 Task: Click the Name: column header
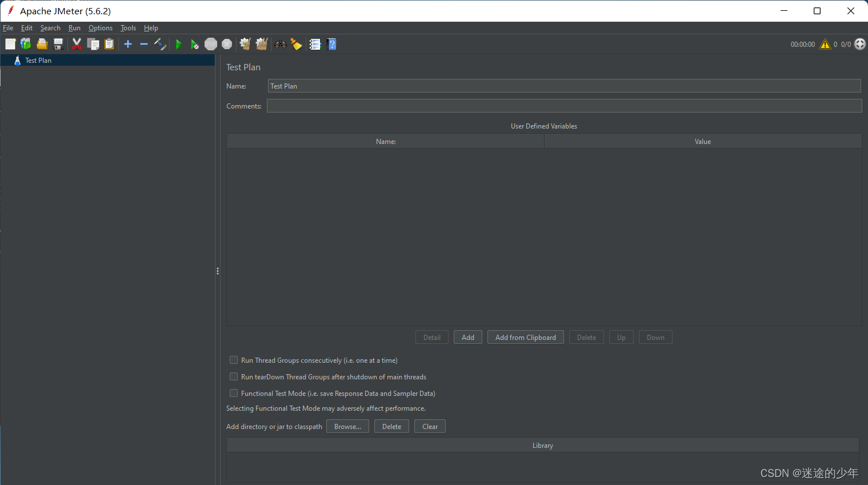point(386,141)
